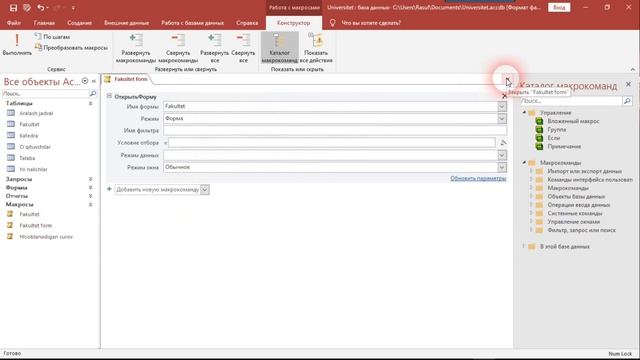Click the Имя фильтра field
This screenshot has width=640, height=360.
click(x=335, y=131)
